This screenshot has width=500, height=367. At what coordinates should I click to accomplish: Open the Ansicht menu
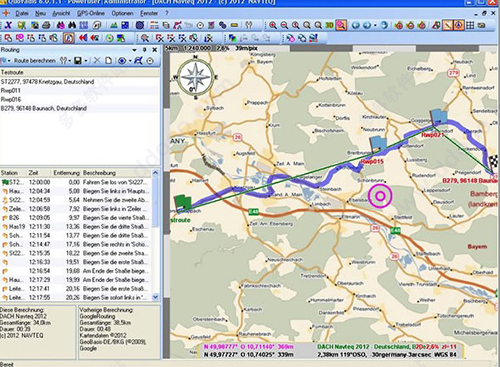[x=61, y=13]
